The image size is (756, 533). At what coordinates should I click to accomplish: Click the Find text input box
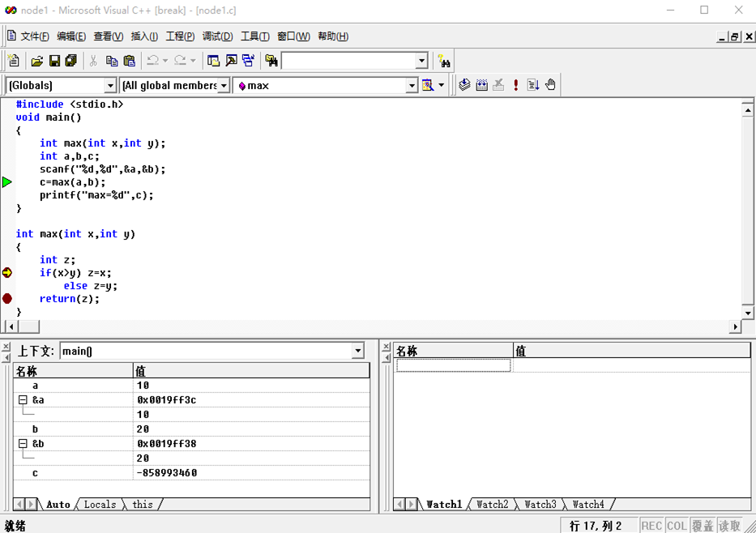[x=349, y=61]
